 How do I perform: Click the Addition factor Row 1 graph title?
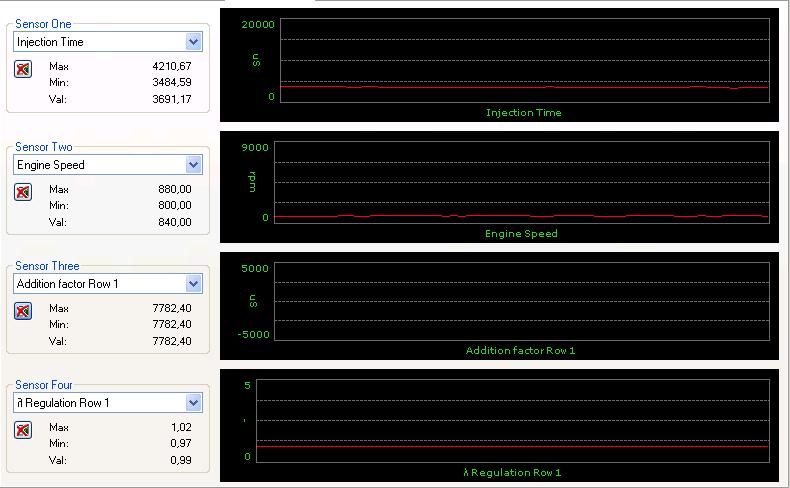[x=520, y=351]
